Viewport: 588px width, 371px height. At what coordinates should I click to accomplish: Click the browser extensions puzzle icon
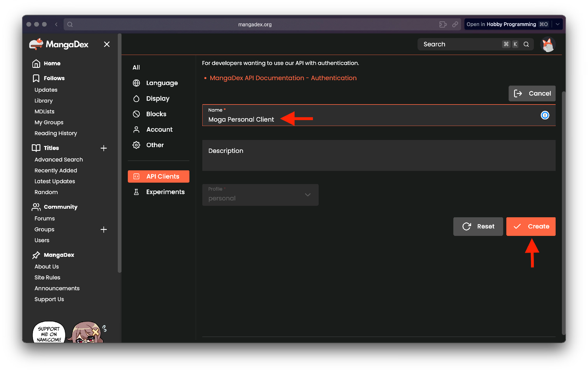[x=443, y=24]
